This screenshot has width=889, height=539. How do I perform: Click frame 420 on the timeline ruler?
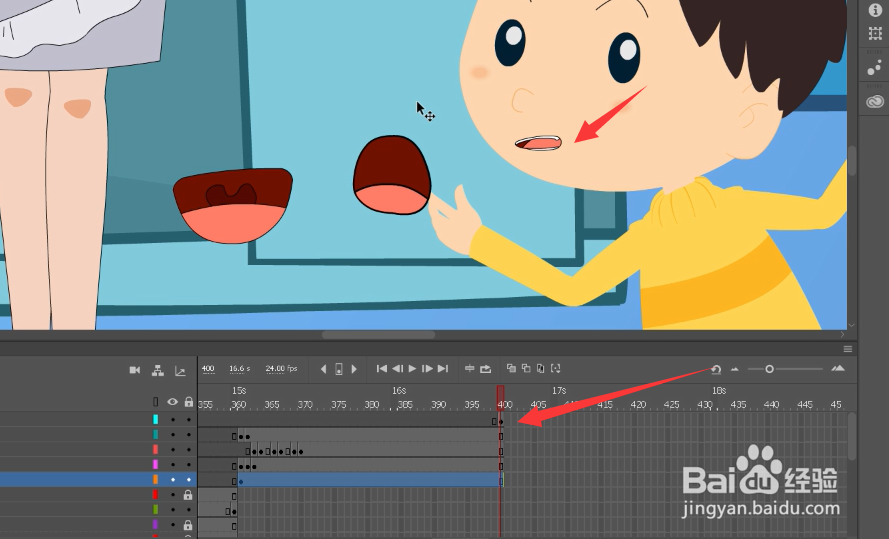coord(638,405)
